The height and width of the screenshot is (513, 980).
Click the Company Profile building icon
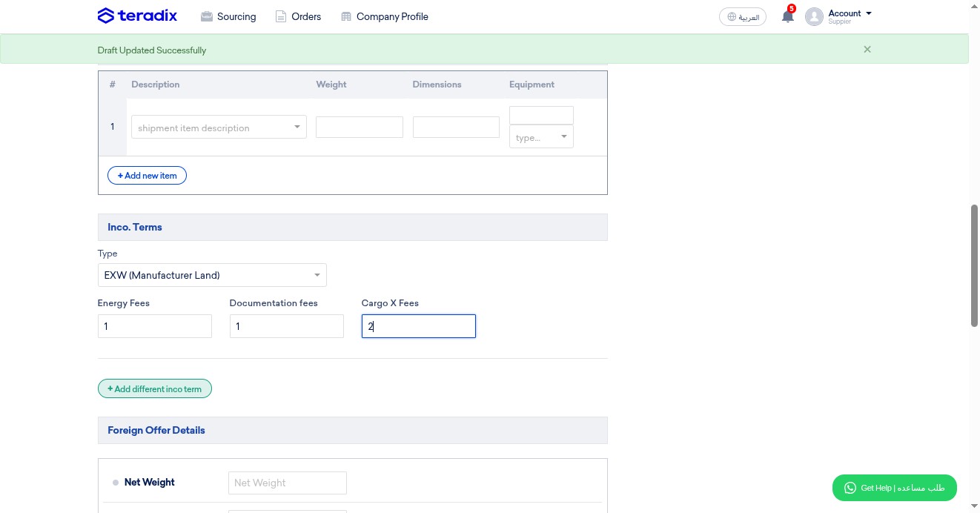pos(345,16)
